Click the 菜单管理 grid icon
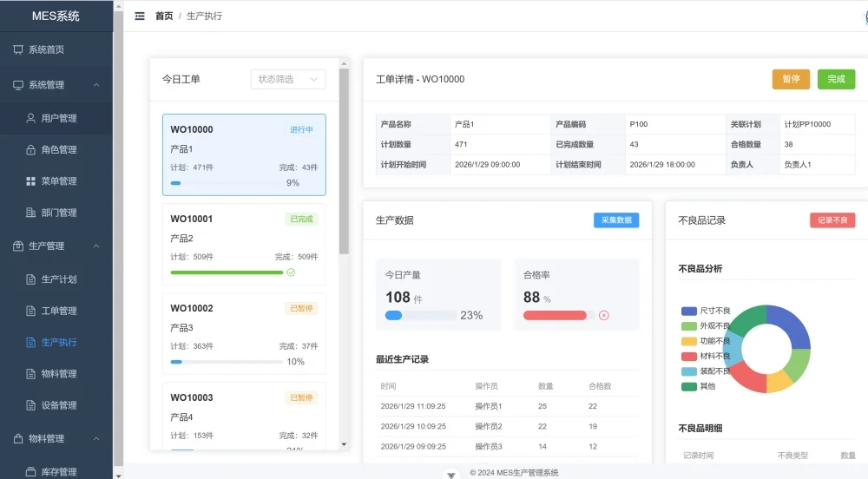Image resolution: width=868 pixels, height=479 pixels. point(31,181)
